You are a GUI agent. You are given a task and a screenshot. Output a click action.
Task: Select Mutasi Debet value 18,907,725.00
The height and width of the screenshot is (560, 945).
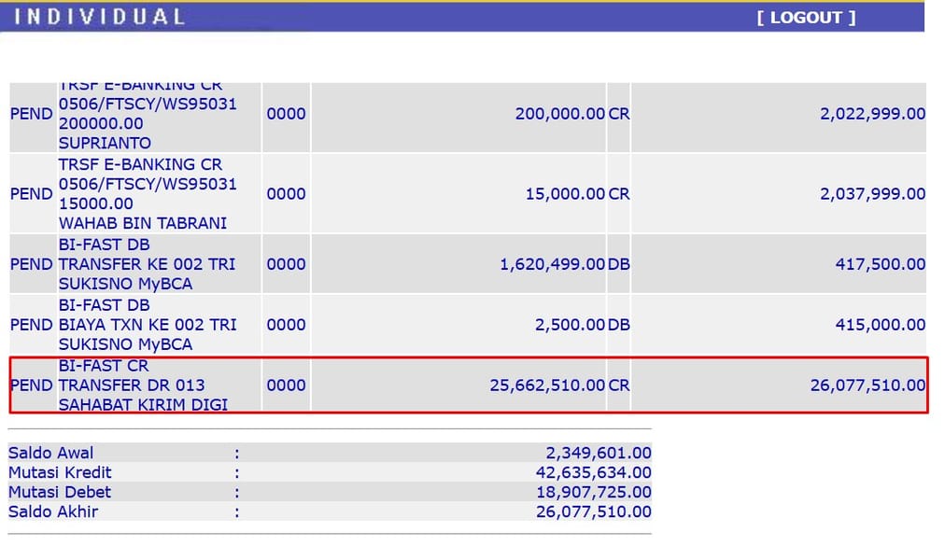(x=594, y=493)
